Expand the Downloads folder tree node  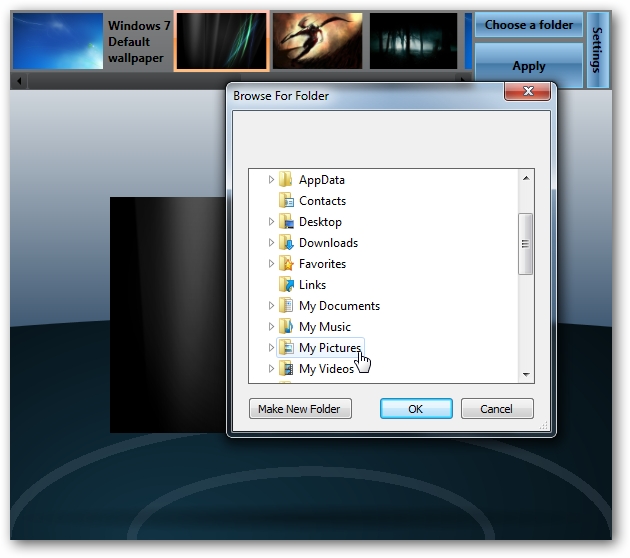click(271, 242)
